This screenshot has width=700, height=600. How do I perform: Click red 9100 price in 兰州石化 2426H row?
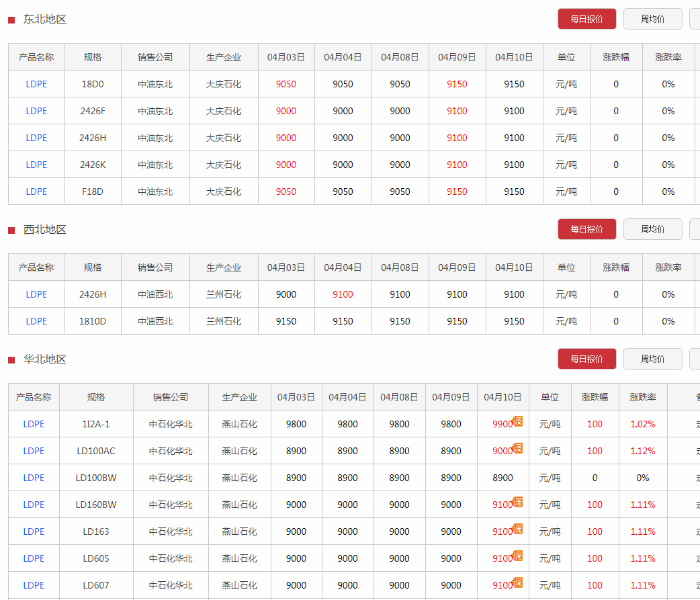(343, 294)
